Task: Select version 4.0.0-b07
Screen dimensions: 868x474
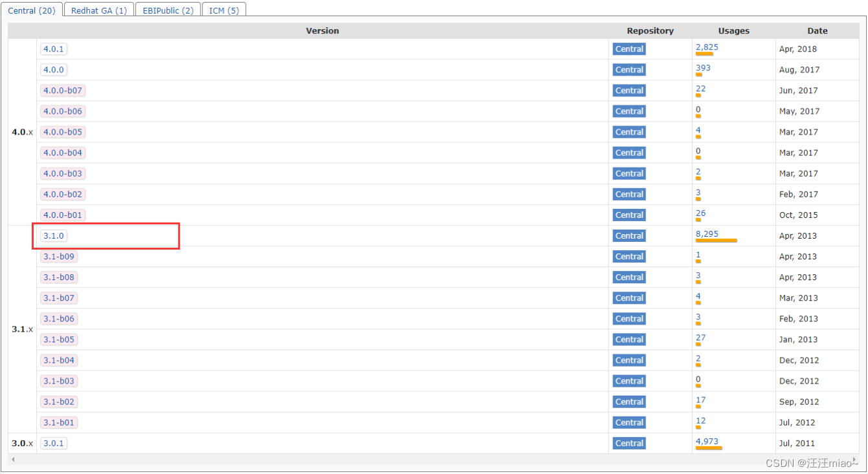Action: tap(63, 91)
